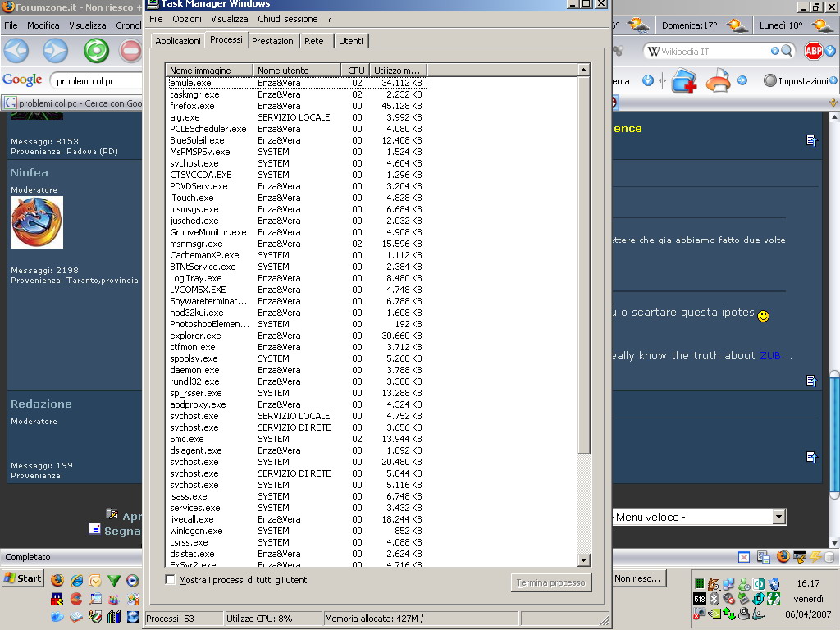Sort by Utilizzo memoria column header
Screen dimensions: 840x630
(x=398, y=71)
